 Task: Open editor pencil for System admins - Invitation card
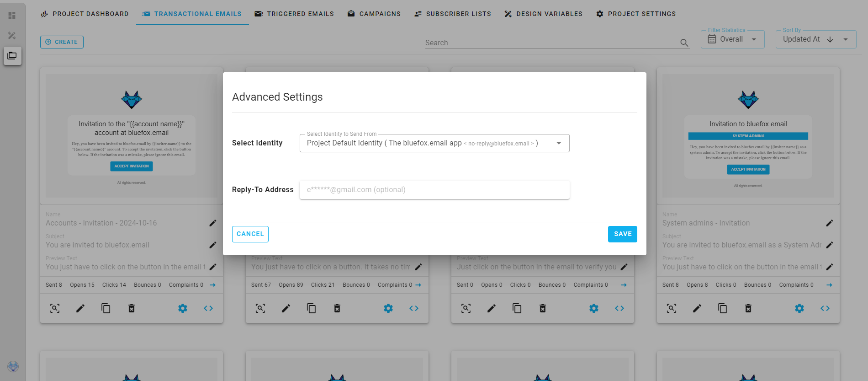click(697, 308)
